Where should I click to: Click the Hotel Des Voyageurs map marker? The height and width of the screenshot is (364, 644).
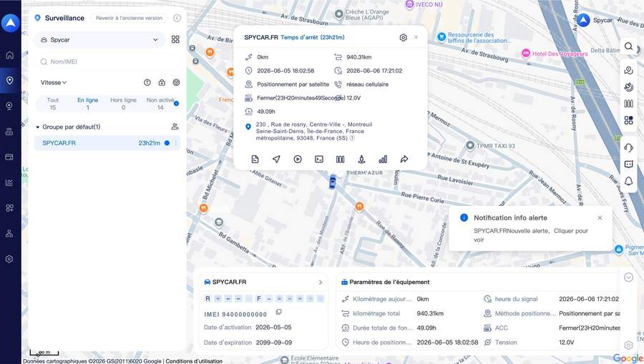tap(526, 53)
